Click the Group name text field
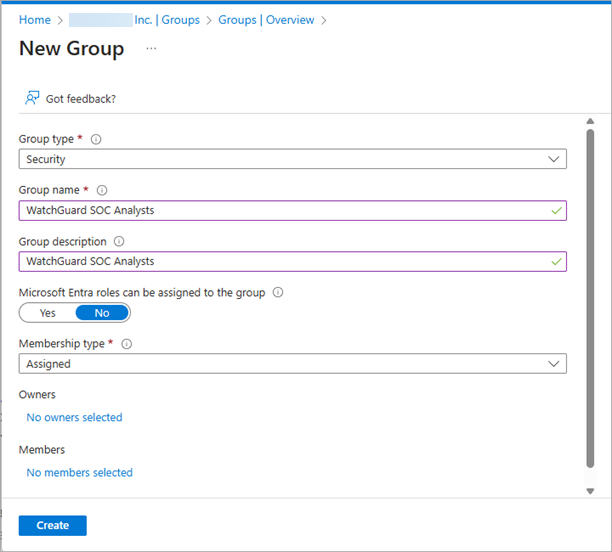 coord(280,210)
